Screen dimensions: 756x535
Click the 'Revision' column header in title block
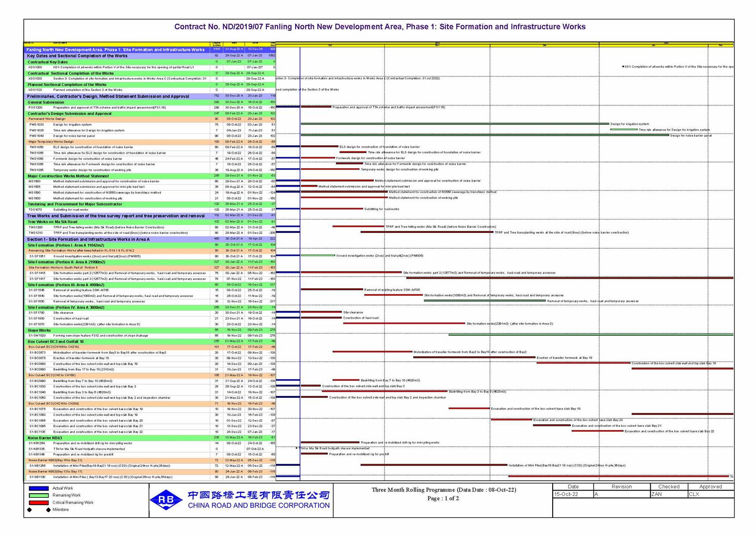tap(622, 487)
